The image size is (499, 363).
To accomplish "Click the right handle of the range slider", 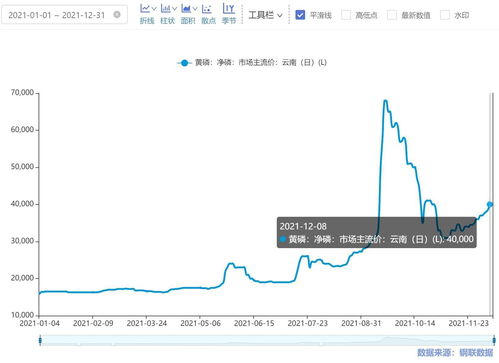I will 494,340.
